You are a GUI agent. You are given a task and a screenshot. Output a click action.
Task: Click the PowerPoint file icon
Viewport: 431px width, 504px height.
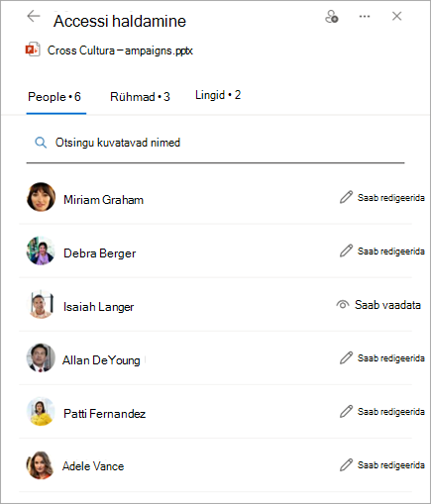coord(33,50)
